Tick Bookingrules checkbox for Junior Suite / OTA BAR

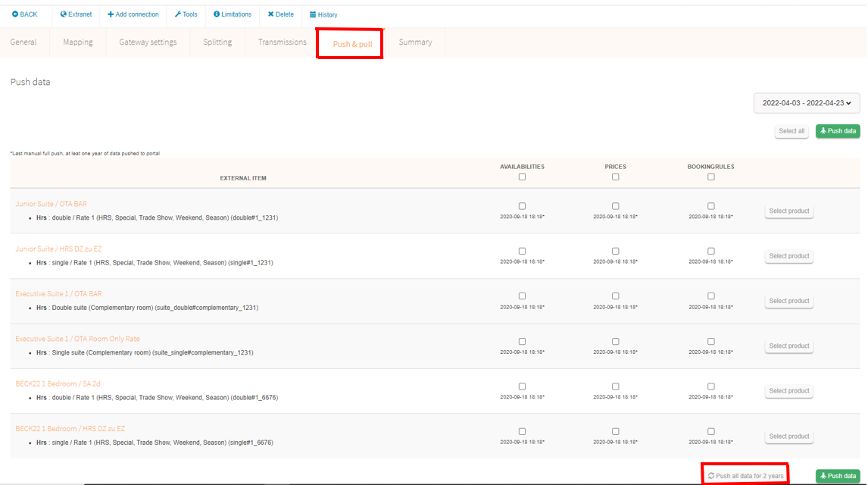coord(710,206)
